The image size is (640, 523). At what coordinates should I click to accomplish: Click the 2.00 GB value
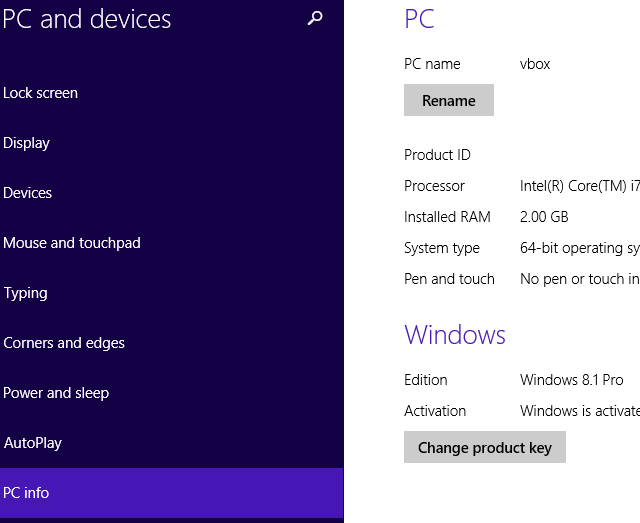pyautogui.click(x=544, y=217)
